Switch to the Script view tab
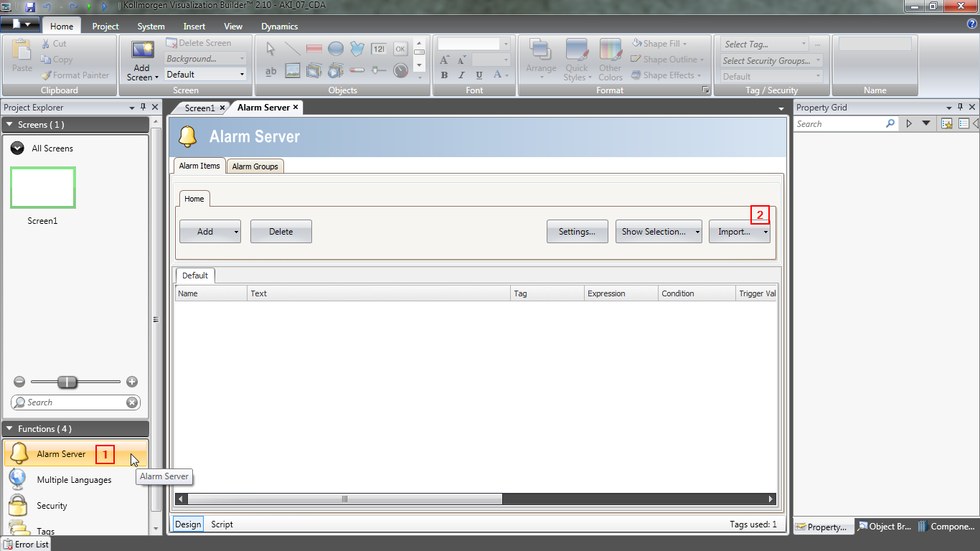The height and width of the screenshot is (551, 980). pyautogui.click(x=222, y=524)
